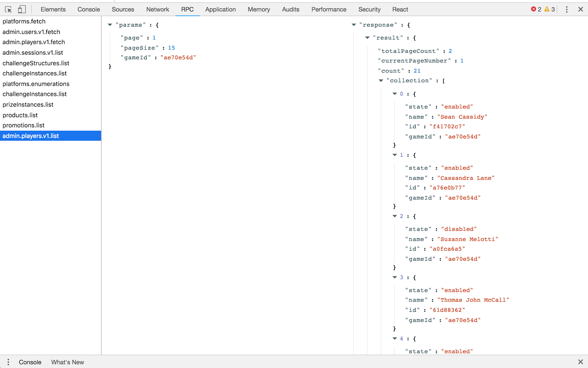Select the Console drawer tab
This screenshot has height=368, width=588.
tap(30, 362)
